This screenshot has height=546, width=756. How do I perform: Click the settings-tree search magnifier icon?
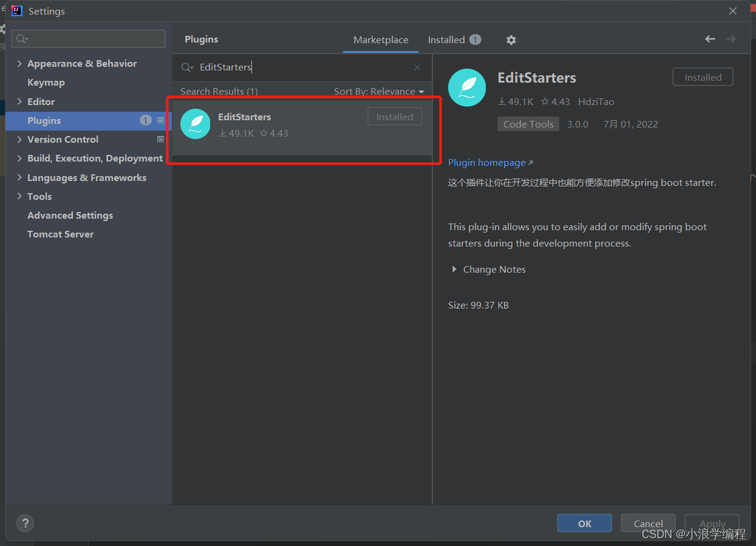[x=22, y=39]
